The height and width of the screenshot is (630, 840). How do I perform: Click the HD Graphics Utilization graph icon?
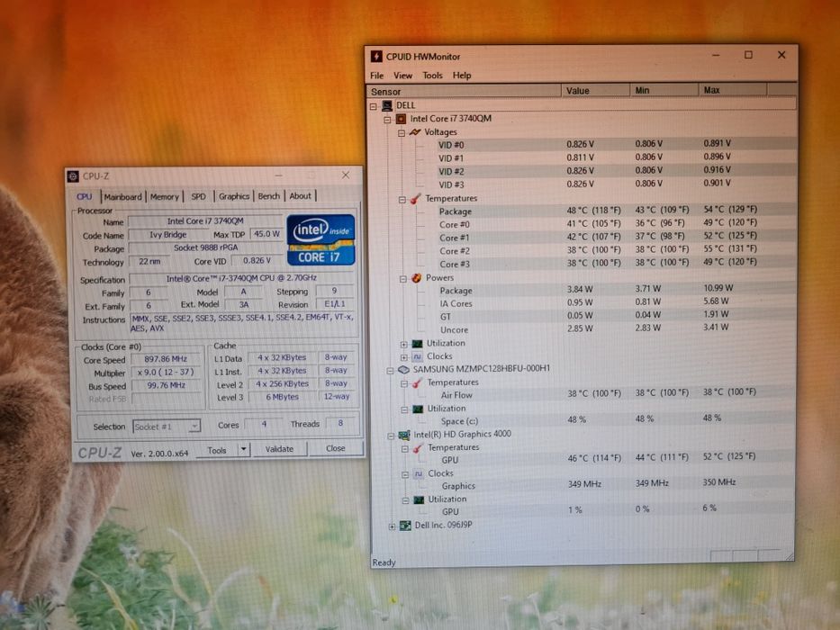pos(419,499)
